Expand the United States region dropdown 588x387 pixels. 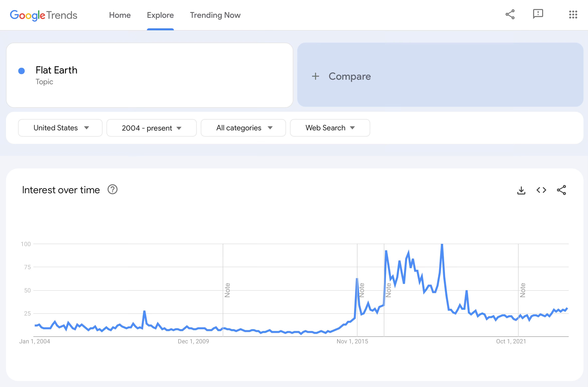pyautogui.click(x=60, y=128)
